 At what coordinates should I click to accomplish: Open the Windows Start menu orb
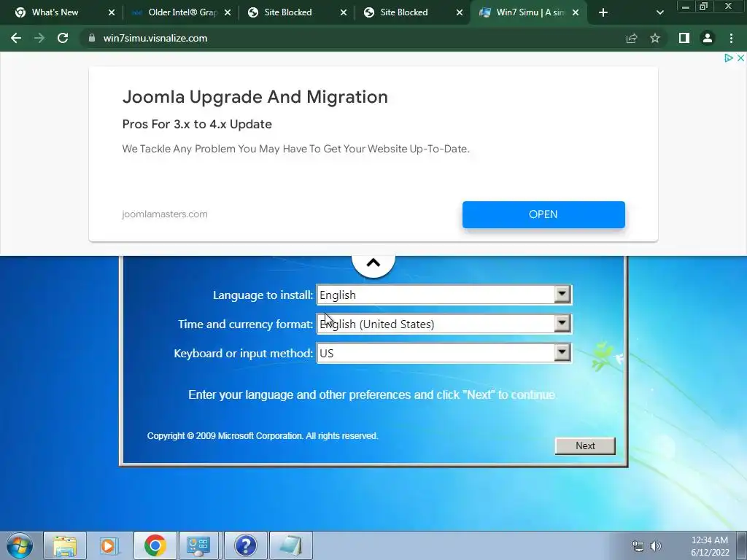tap(20, 545)
